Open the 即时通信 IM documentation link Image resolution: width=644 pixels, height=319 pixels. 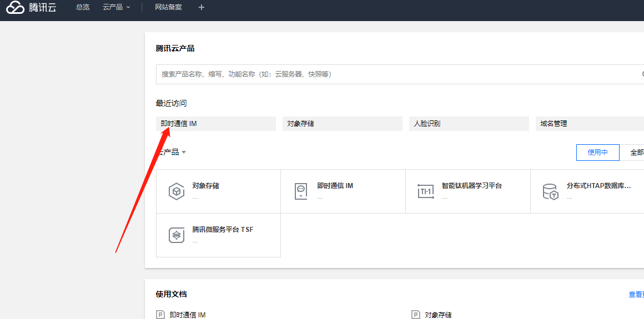187,315
